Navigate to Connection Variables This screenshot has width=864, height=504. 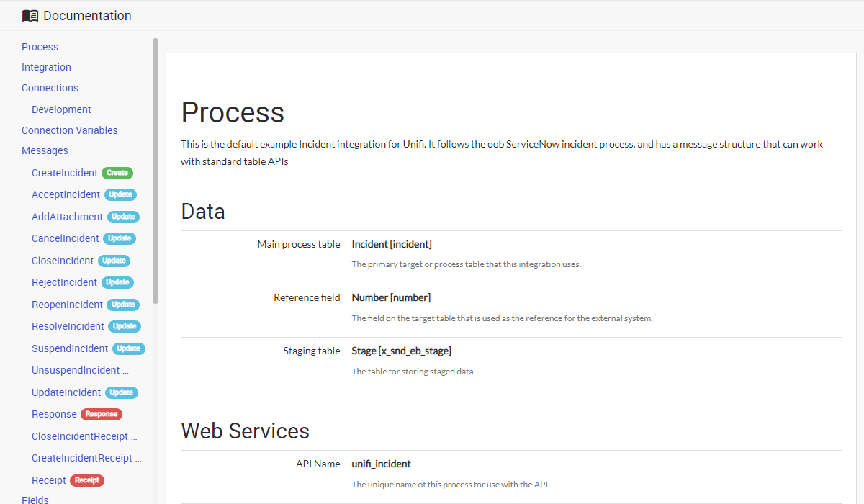click(x=69, y=130)
